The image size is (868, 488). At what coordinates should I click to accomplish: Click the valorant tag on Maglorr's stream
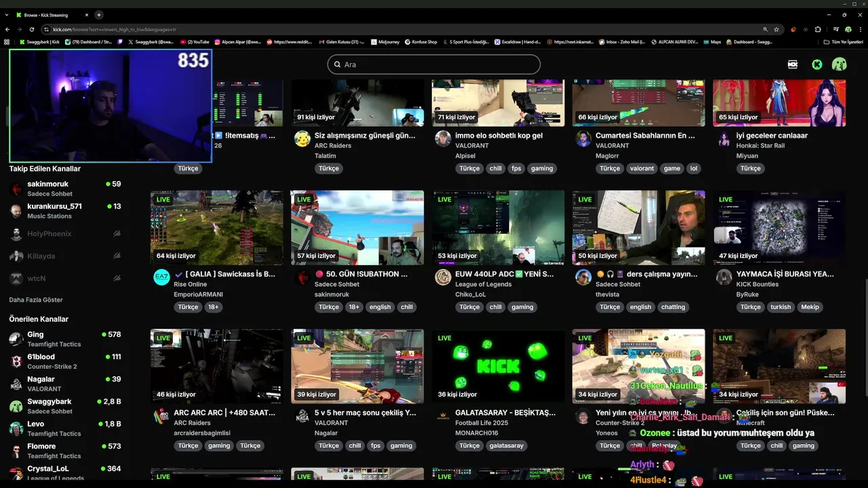(x=642, y=169)
